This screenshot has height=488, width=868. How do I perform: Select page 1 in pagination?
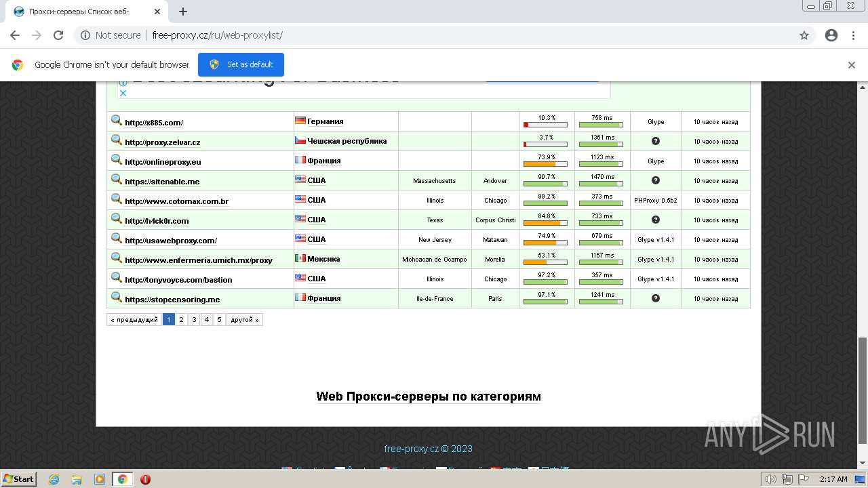tap(169, 320)
